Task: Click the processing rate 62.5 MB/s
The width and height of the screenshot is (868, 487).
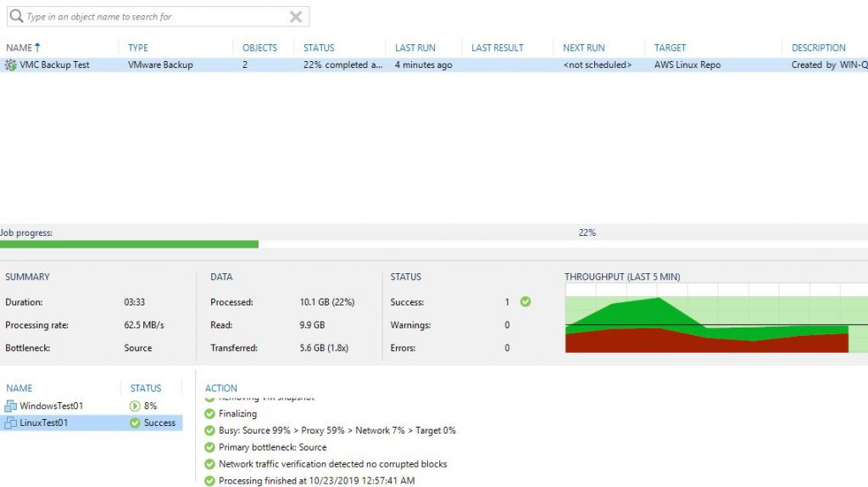Action: (x=144, y=325)
